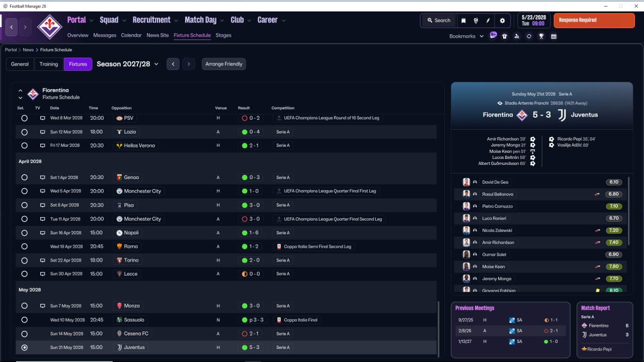Image resolution: width=644 pixels, height=362 pixels.
Task: Expand the Club menu chevron
Action: tap(249, 21)
